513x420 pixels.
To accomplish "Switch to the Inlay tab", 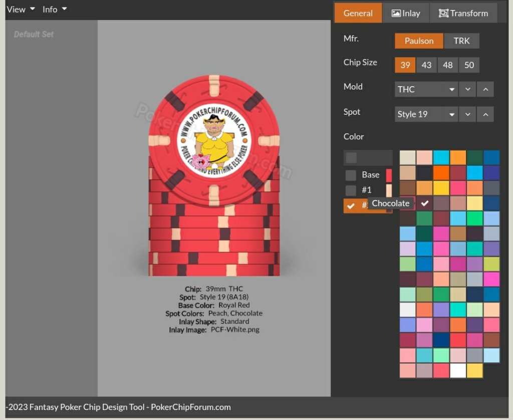I will (x=406, y=13).
